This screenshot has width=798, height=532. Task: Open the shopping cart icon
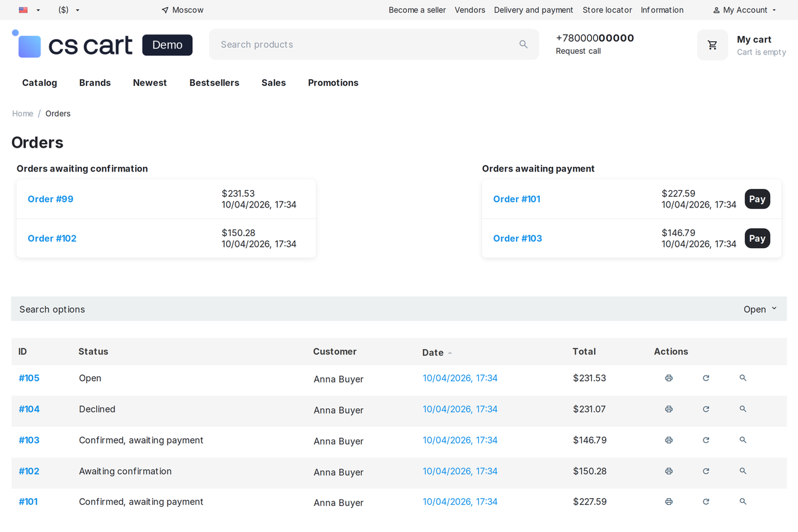(712, 45)
